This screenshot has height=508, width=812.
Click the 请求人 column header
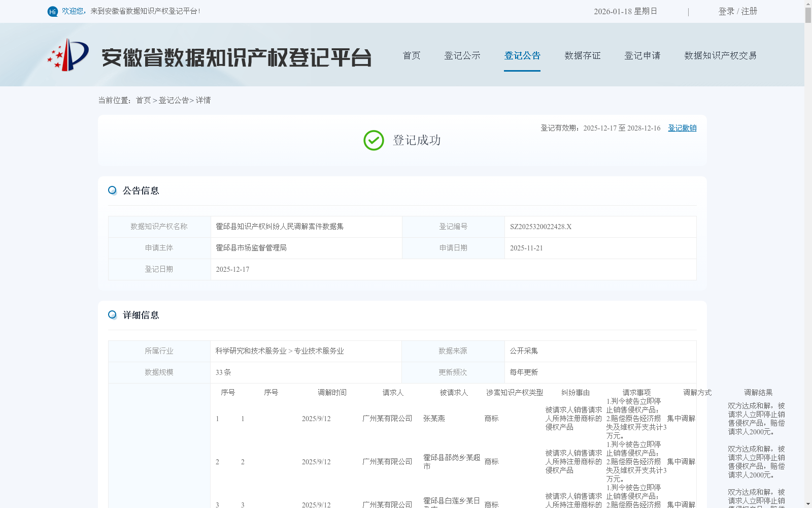coord(393,393)
